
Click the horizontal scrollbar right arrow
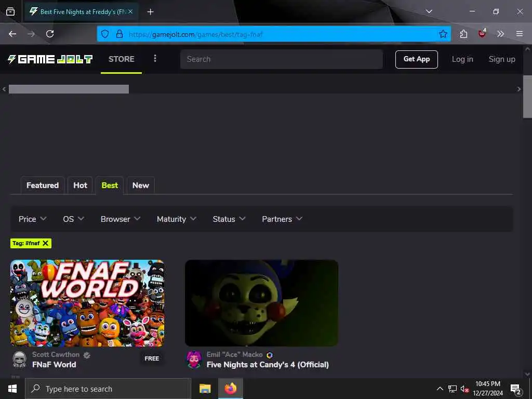tap(519, 89)
